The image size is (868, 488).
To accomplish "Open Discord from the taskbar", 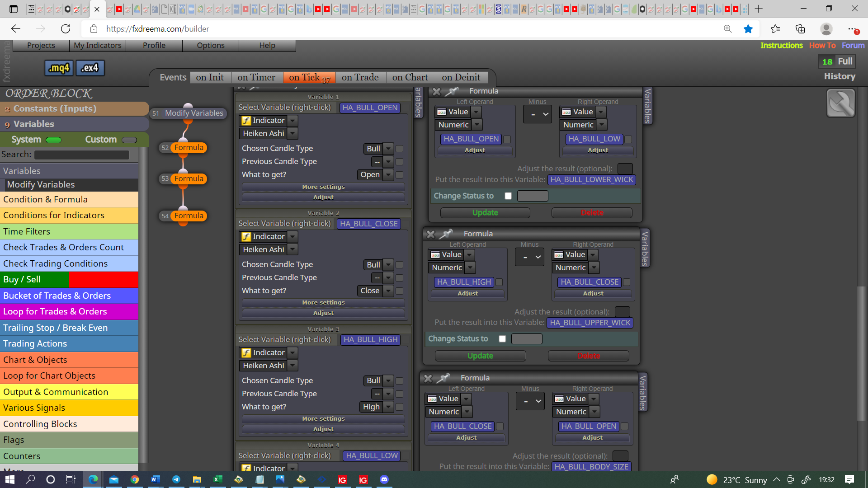I will (384, 479).
